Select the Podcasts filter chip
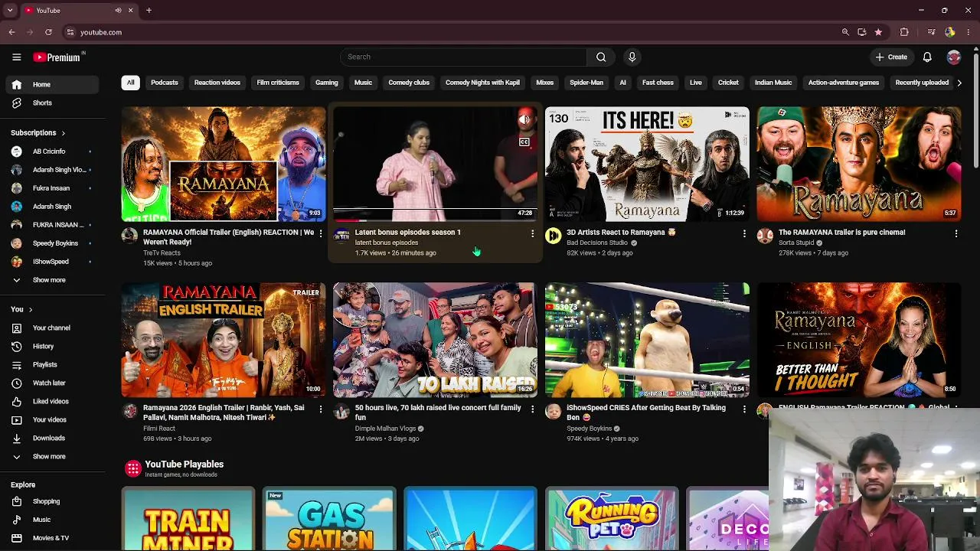Screen dimensions: 980x551 coord(165,83)
